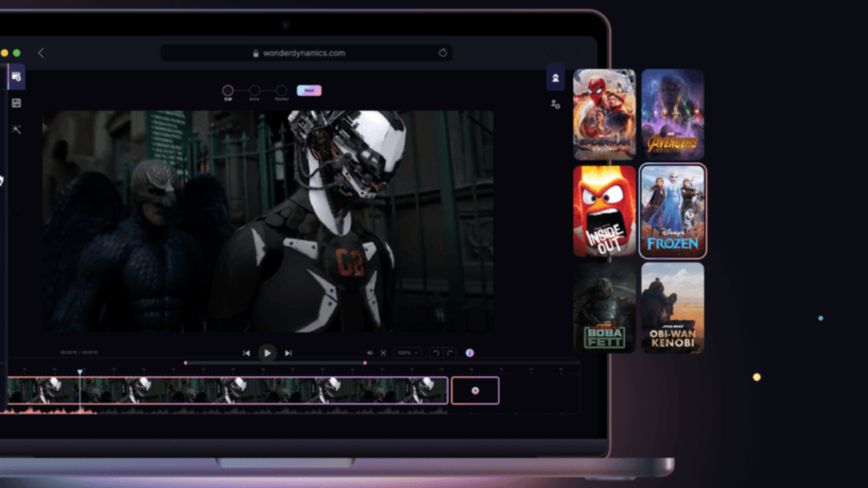Mute the audio with speaker icon
The width and height of the screenshot is (868, 488).
pos(370,353)
